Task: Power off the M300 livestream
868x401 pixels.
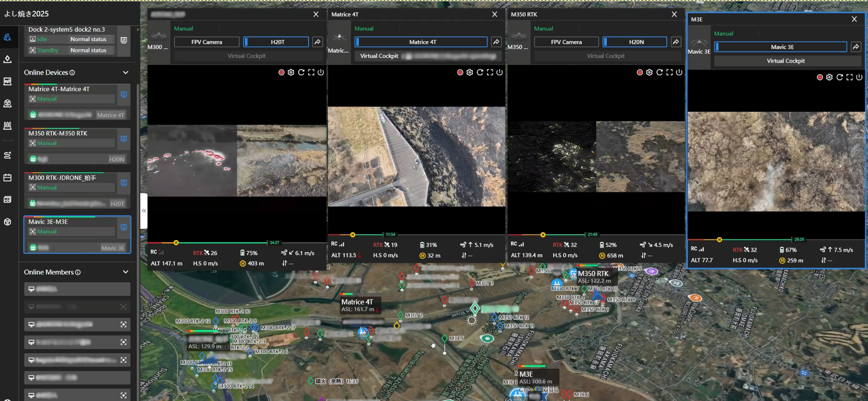Action: [321, 72]
